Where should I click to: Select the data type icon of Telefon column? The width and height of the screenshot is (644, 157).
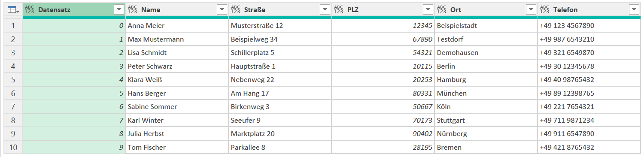tap(544, 9)
